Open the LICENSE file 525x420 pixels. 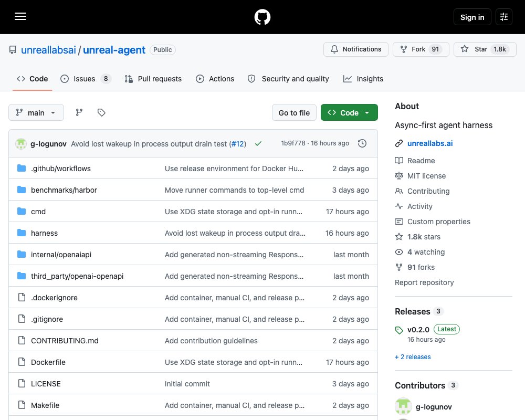[x=46, y=384]
